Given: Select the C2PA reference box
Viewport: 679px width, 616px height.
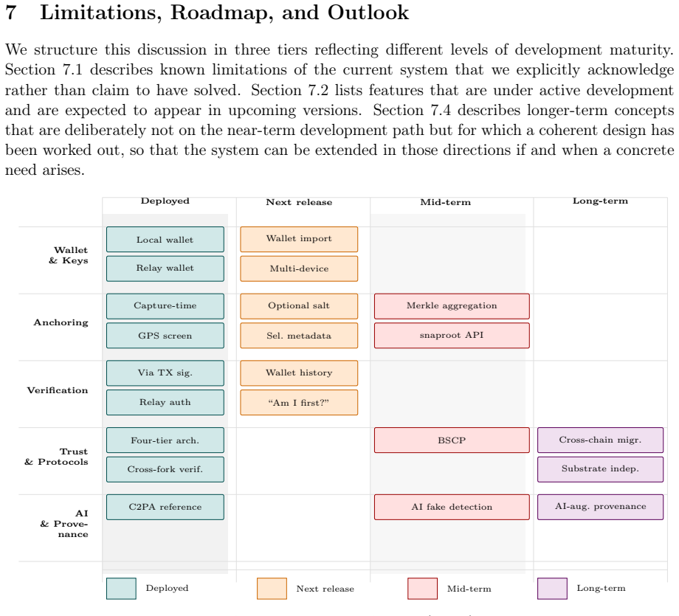Looking at the screenshot, I should pyautogui.click(x=165, y=507).
